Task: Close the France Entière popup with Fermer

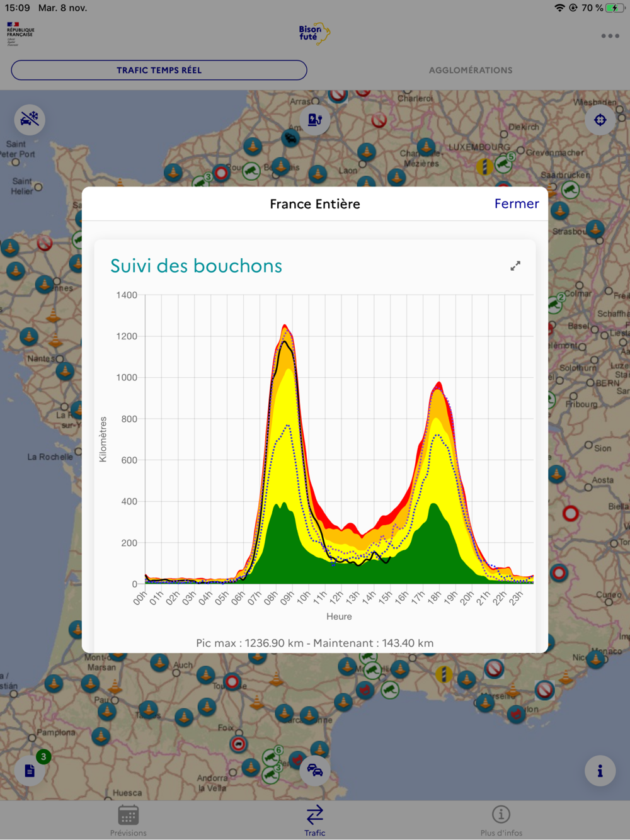Action: click(x=517, y=203)
